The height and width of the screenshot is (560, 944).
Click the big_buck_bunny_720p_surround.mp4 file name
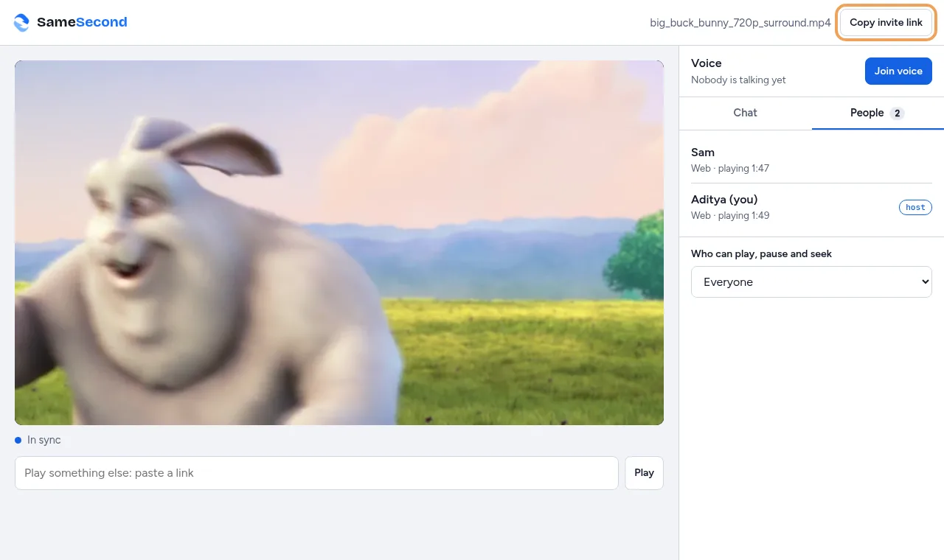[x=740, y=23]
